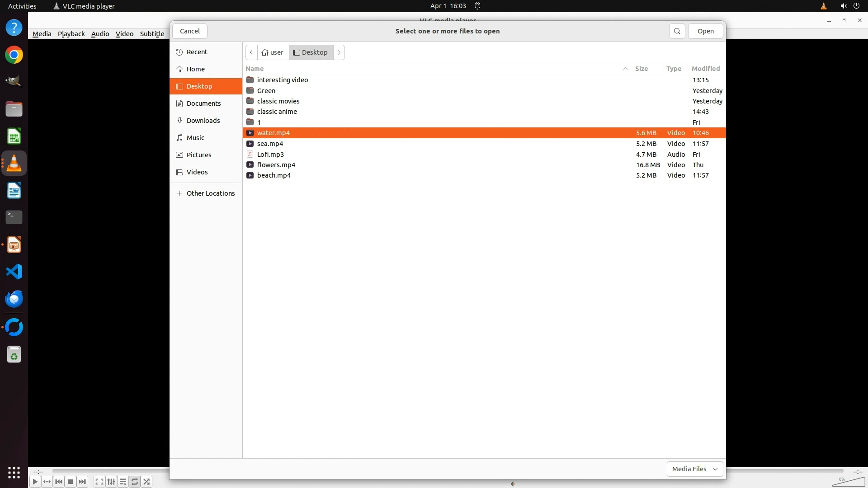Open the Playback menu
This screenshot has height=488, width=868.
coord(71,34)
